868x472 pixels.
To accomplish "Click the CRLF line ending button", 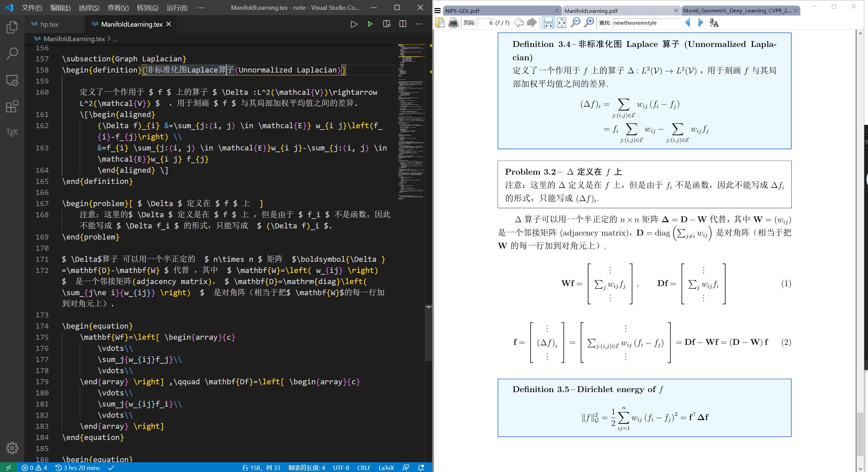I will point(364,468).
